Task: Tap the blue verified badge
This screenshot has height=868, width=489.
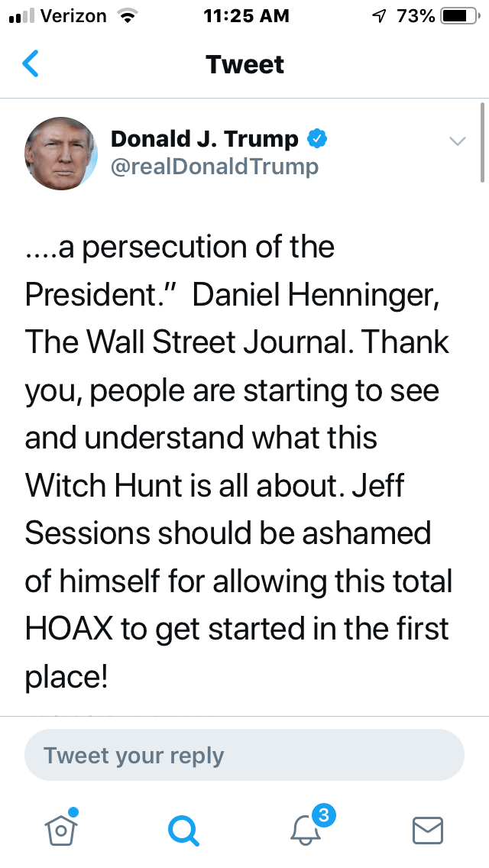Action: (317, 138)
